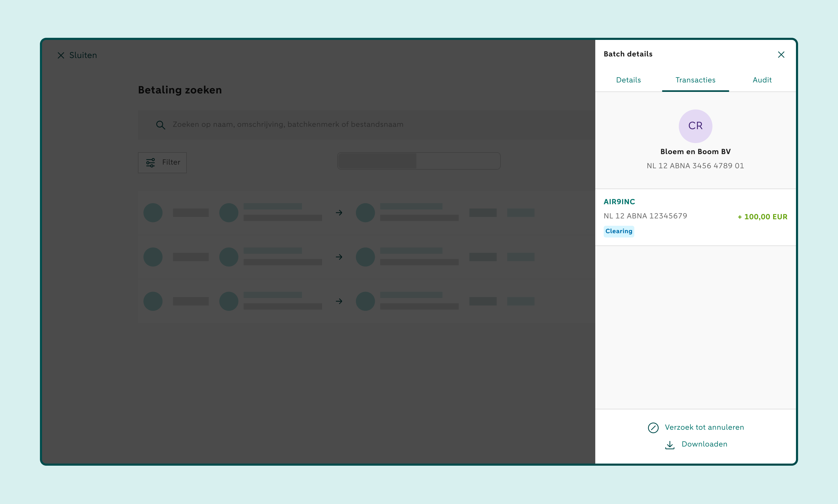The width and height of the screenshot is (838, 504).
Task: Focus the betaling search field
Action: (366, 125)
